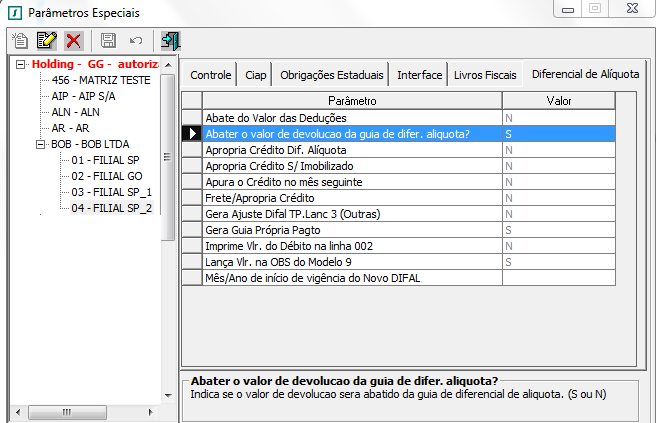Click the Edit pencil toolbar icon
This screenshot has height=423, width=656.
tap(46, 41)
